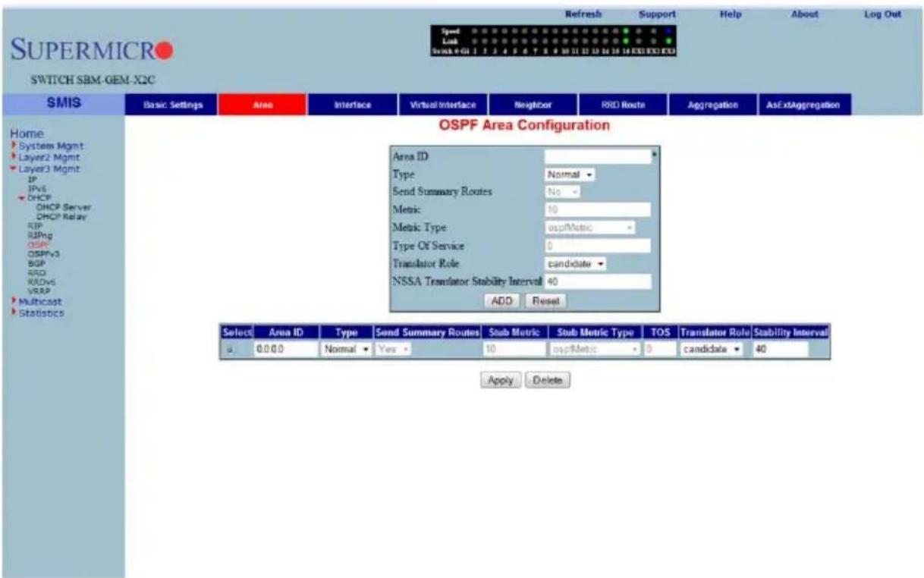Open DHCP Server in the sidebar
924x578 pixels.
(x=63, y=207)
